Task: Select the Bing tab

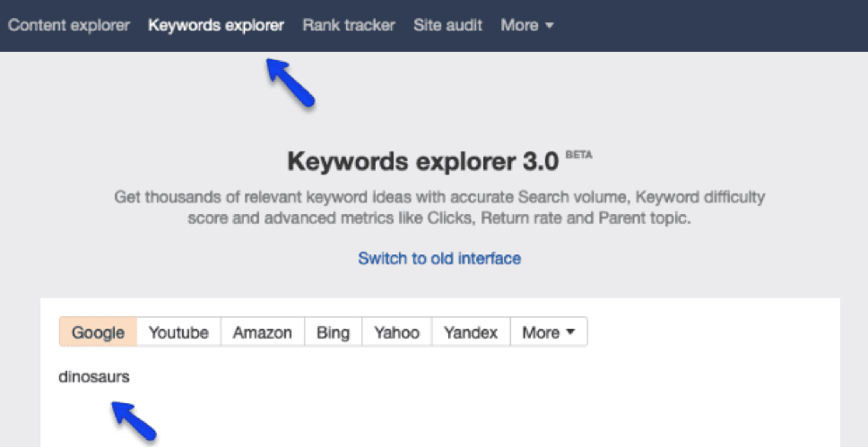Action: (x=333, y=332)
